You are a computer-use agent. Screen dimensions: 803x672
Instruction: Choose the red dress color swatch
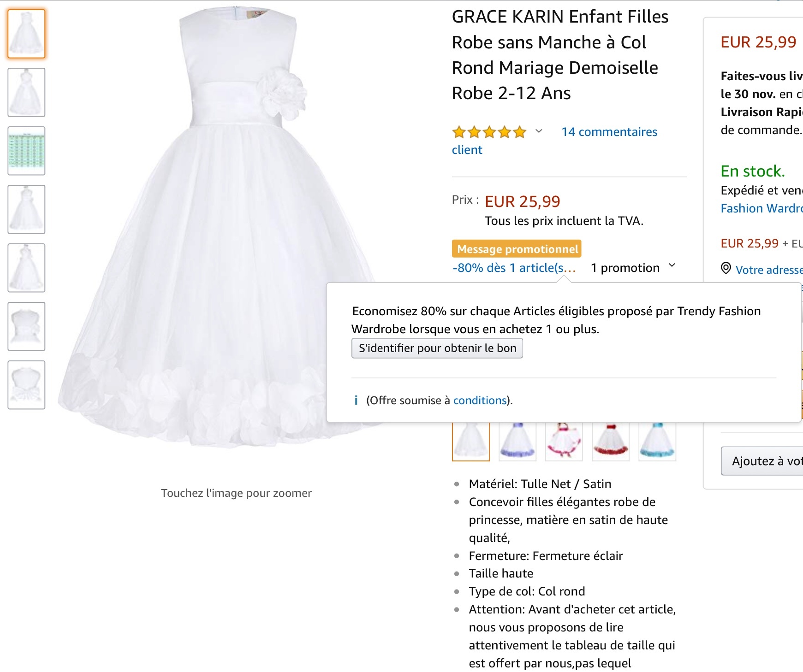[610, 441]
